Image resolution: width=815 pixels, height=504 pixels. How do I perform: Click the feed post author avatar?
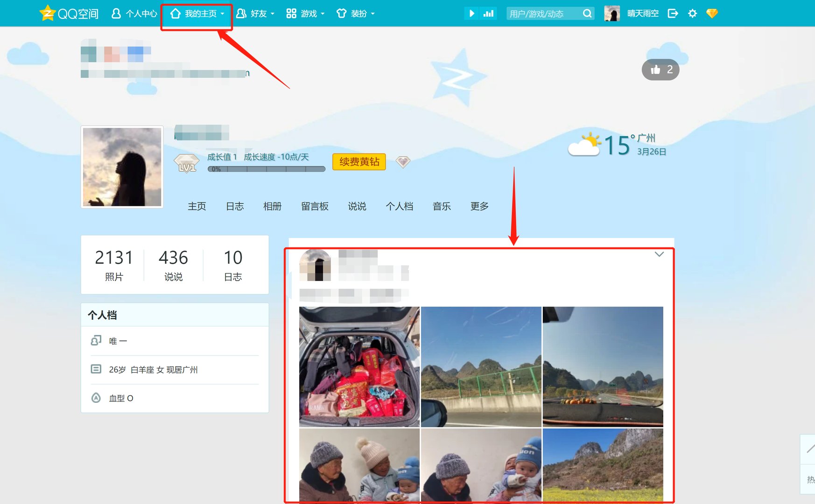tap(315, 265)
